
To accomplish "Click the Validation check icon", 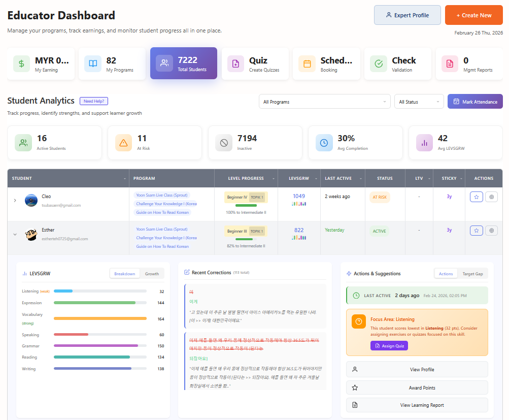I will pos(379,64).
